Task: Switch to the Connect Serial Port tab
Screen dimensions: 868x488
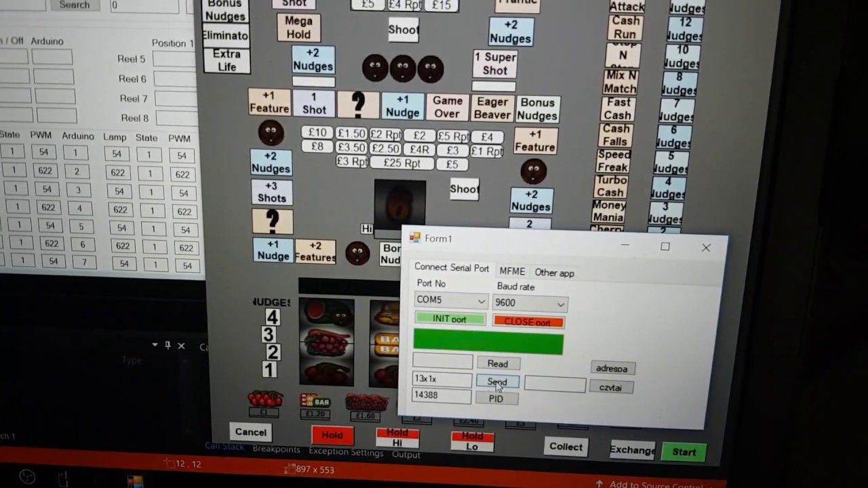Action: pyautogui.click(x=452, y=268)
